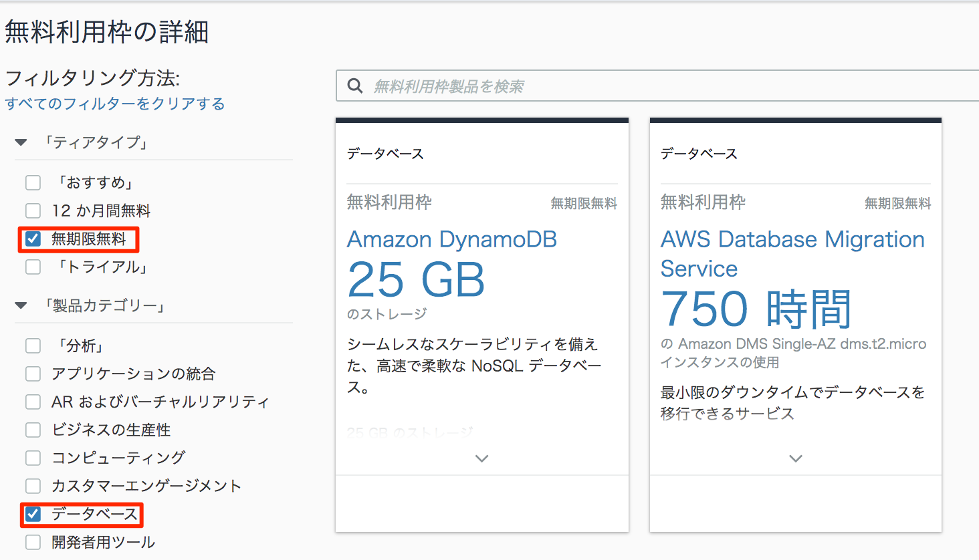The width and height of the screenshot is (979, 560).
Task: Tick the 開発者用ツール checkbox
Action: click(x=33, y=542)
